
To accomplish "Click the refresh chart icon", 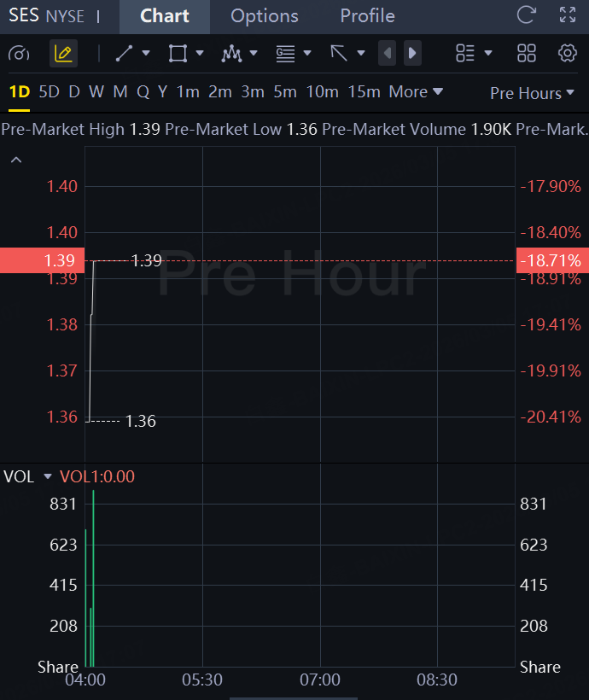I will [527, 15].
